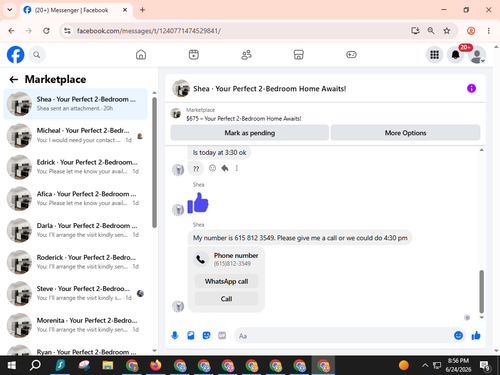Open Shea conversation in list
The height and width of the screenshot is (375, 500).
tap(75, 104)
